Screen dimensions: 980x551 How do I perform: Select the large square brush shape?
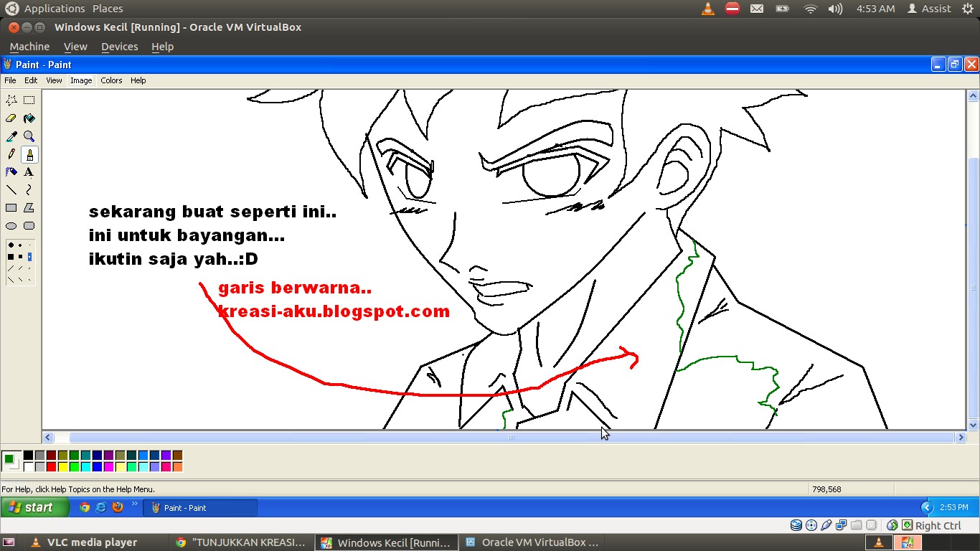click(11, 256)
